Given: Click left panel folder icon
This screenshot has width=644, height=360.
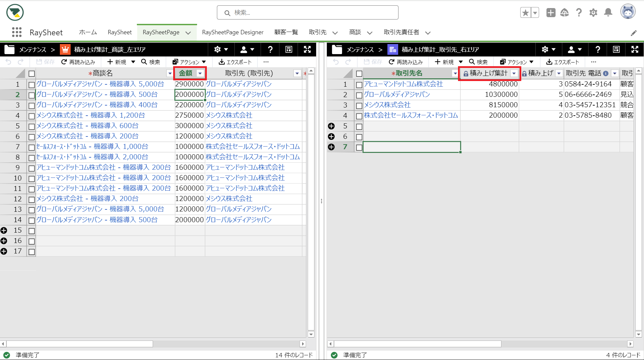Looking at the screenshot, I should 9,49.
